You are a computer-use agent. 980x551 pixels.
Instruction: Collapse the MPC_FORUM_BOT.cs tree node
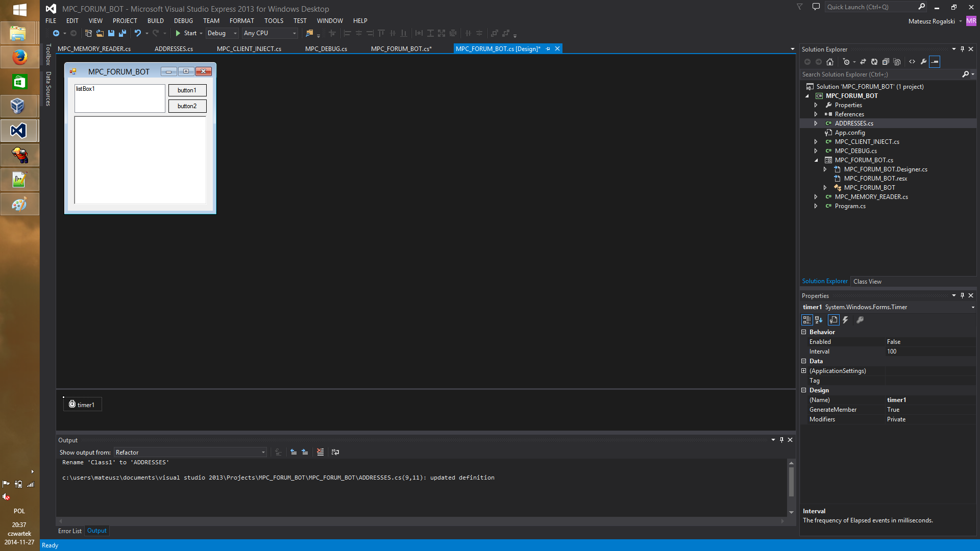click(816, 160)
